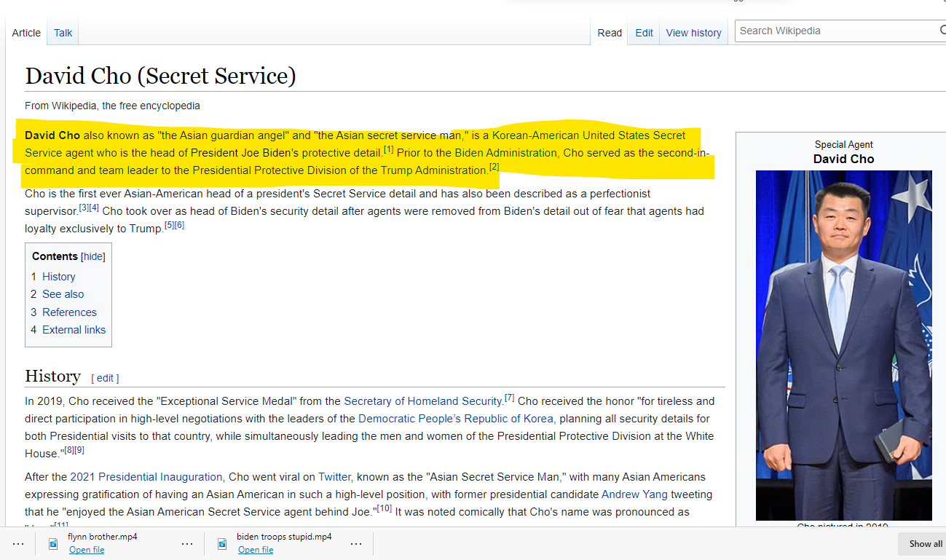Viewport: 946px width, 560px height.
Task: Click citation reference [7]
Action: pyautogui.click(x=510, y=398)
